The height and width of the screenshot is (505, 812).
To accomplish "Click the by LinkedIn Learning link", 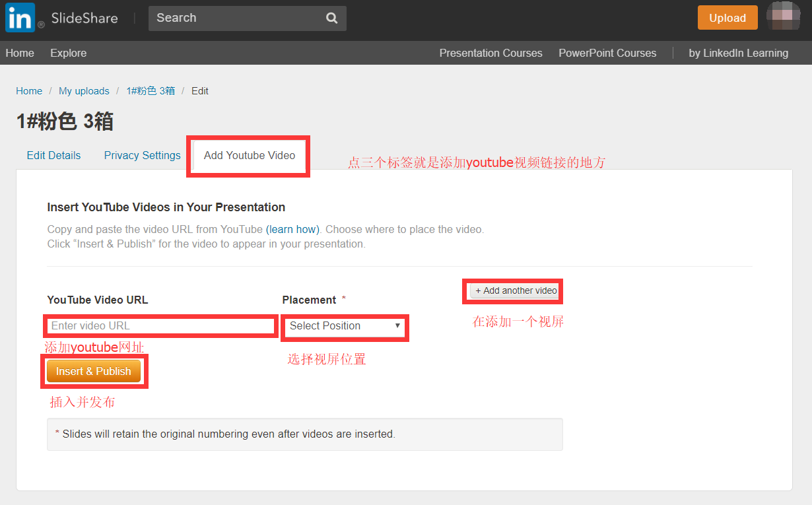I will pos(738,53).
